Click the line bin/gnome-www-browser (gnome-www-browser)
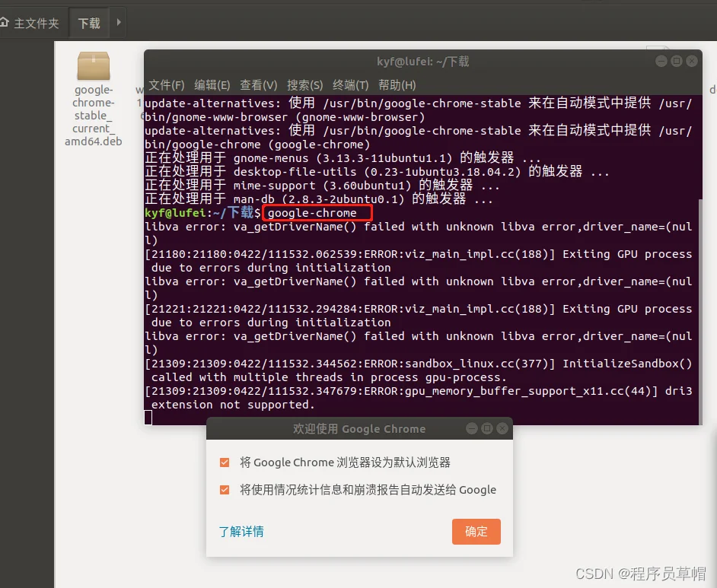The height and width of the screenshot is (588, 717). [285, 117]
